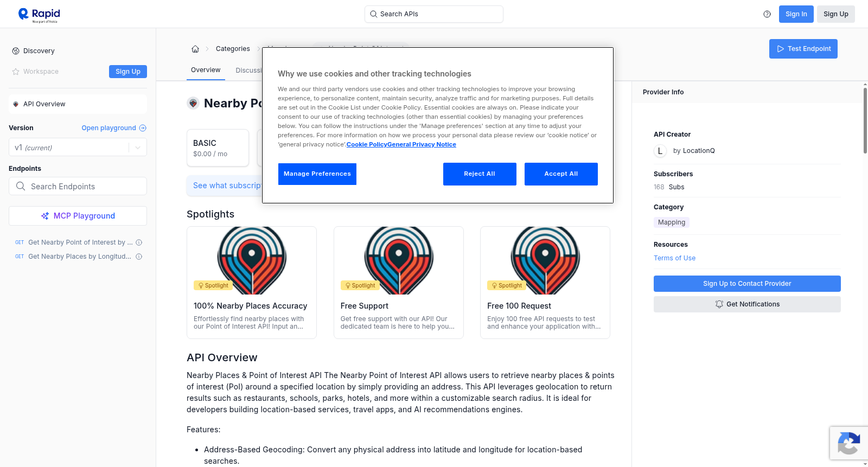
Task: Select the BASIC $0.00 plan card
Action: pos(218,148)
